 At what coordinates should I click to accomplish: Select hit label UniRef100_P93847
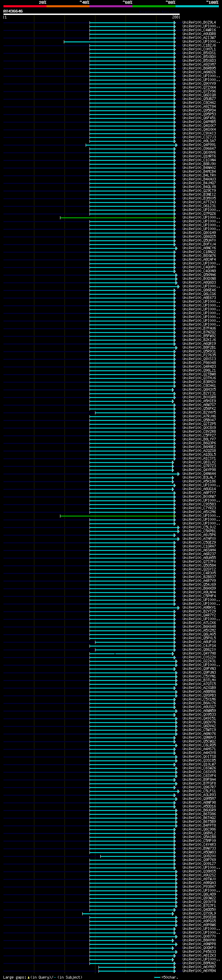click(x=199, y=886)
